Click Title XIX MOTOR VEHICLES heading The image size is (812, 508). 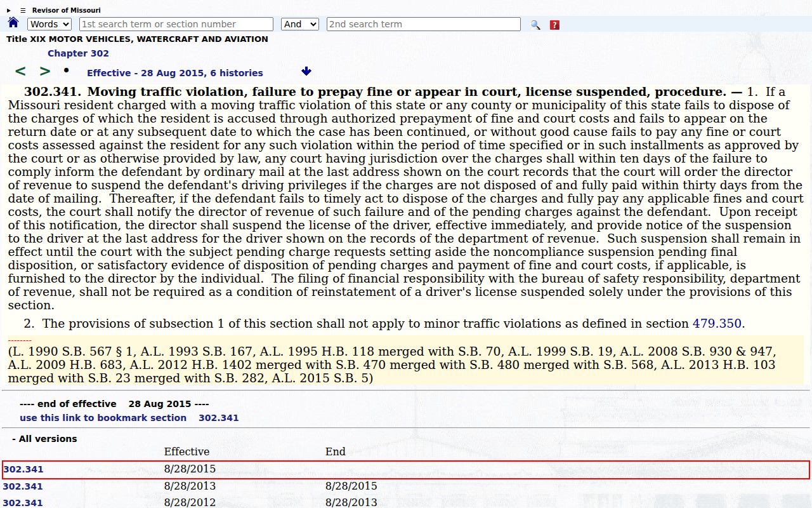tap(137, 39)
